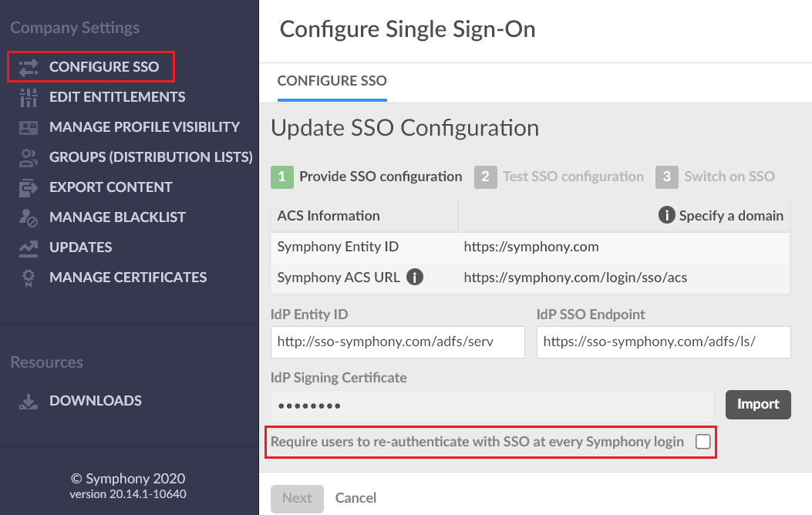Click the Manage Blacklist user icon

click(29, 217)
